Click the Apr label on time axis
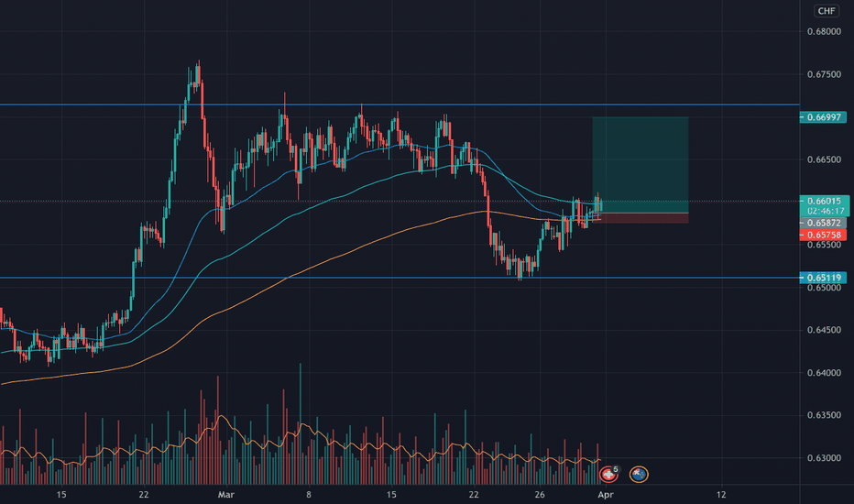This screenshot has width=854, height=504. tap(606, 495)
